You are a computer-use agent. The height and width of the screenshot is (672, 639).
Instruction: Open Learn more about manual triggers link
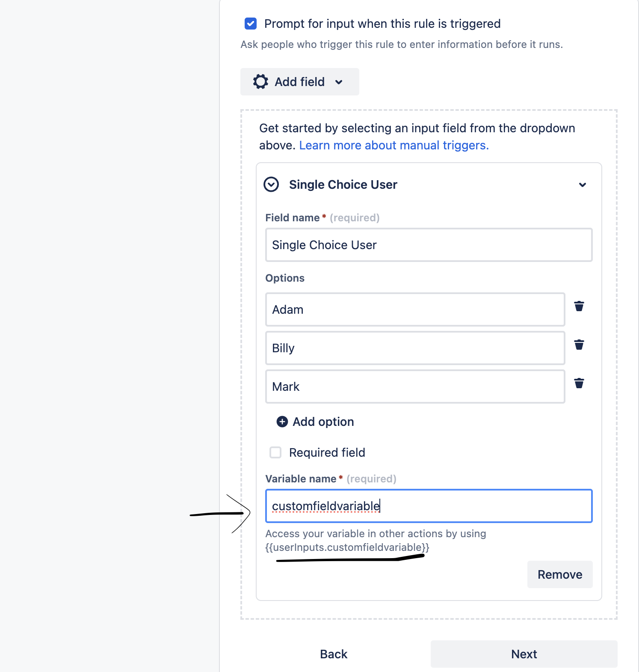click(393, 146)
